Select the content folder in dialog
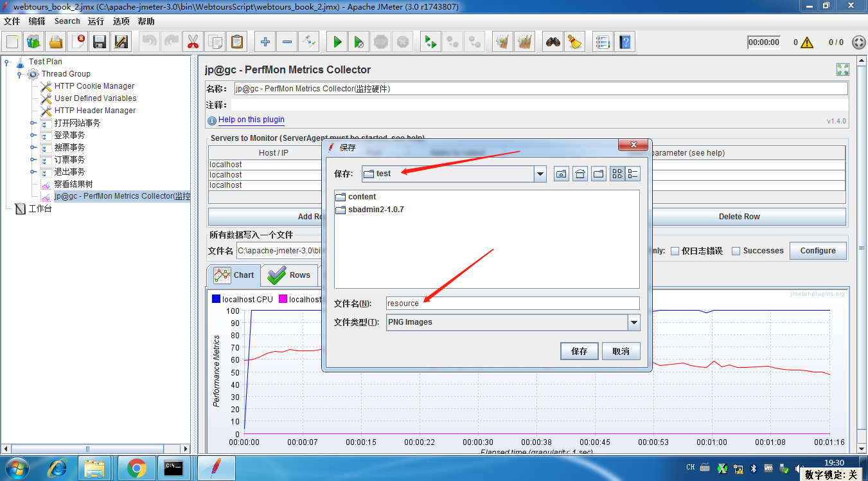The image size is (868, 481). [356, 197]
